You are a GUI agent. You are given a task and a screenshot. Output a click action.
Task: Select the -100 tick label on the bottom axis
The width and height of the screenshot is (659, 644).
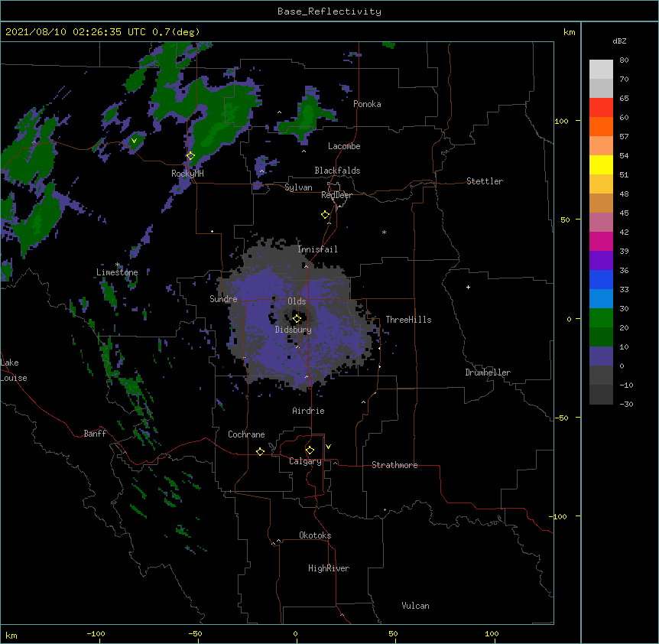tap(96, 633)
